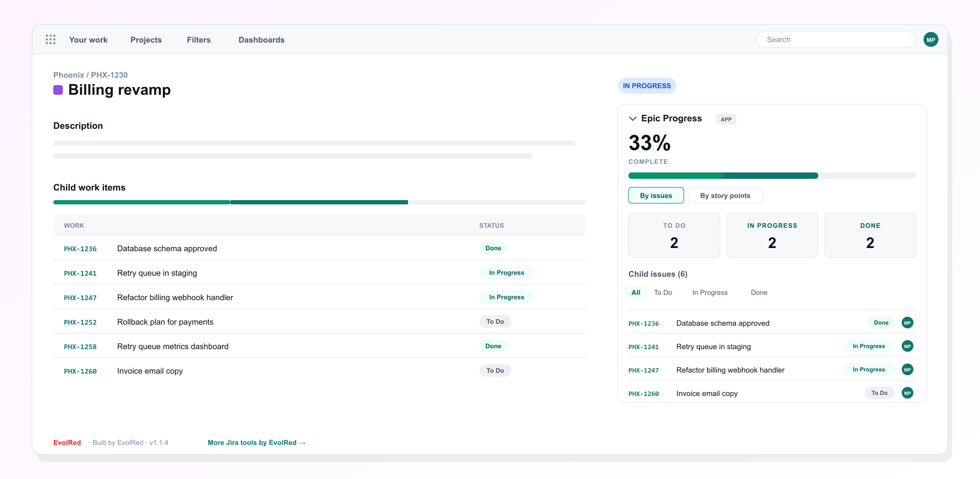Click the APP badge beside Epic Progress
980x479 pixels.
click(726, 119)
